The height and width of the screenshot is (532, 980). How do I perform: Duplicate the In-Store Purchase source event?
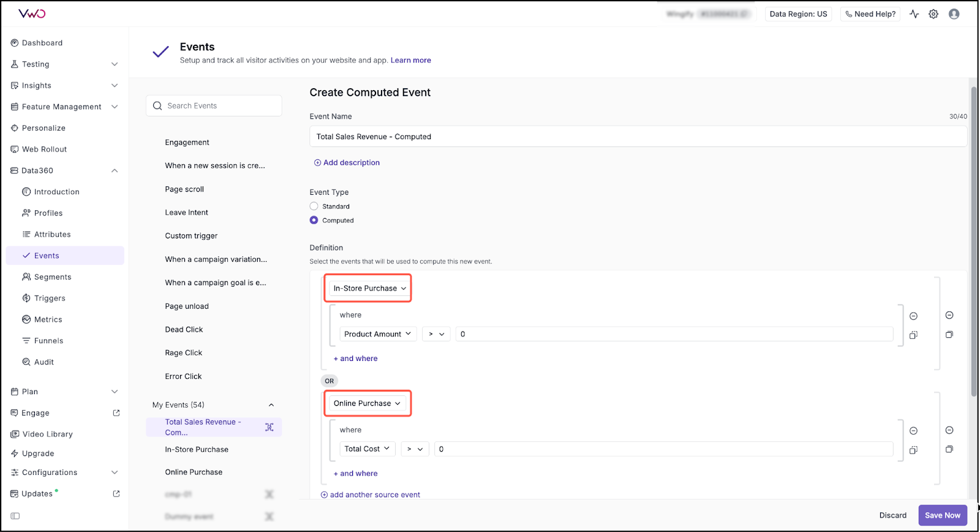coord(949,335)
